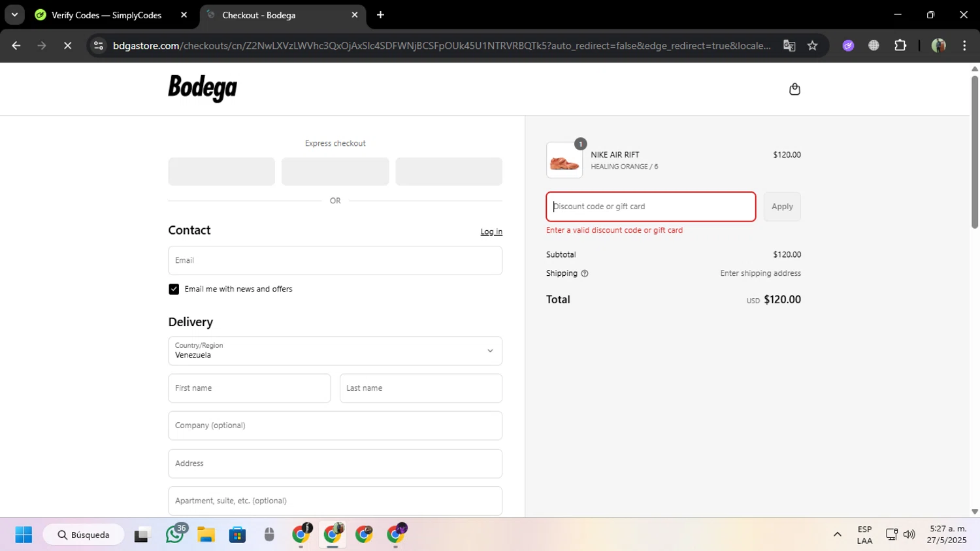Show hidden system tray icons
The width and height of the screenshot is (980, 551).
point(837,535)
